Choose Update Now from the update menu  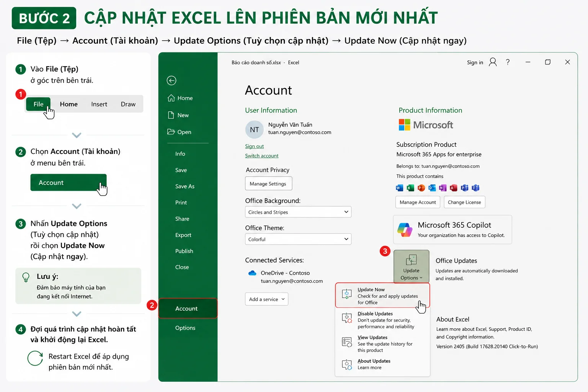tap(382, 296)
